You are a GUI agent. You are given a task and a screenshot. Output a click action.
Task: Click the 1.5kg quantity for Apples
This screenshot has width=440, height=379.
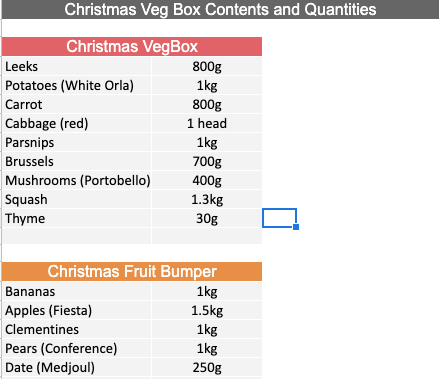[207, 310]
